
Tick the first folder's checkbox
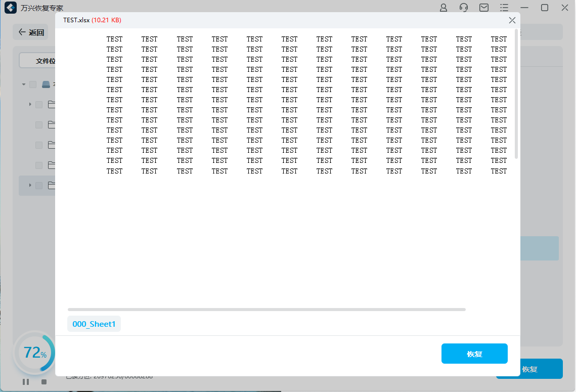[38, 105]
